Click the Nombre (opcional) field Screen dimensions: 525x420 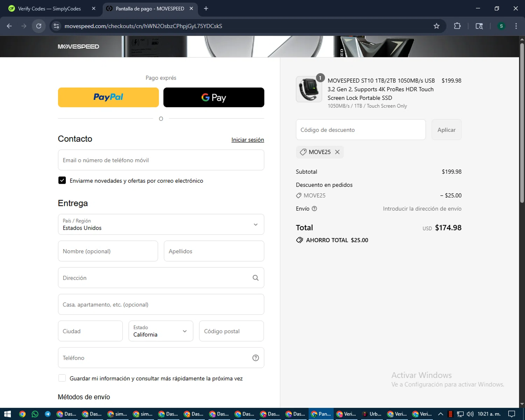(x=108, y=251)
